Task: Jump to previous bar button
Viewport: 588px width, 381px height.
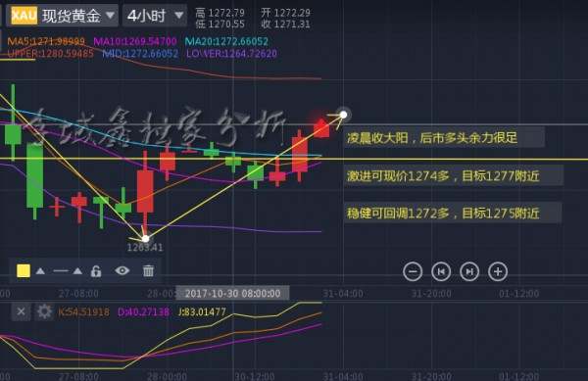Action: pos(441,271)
